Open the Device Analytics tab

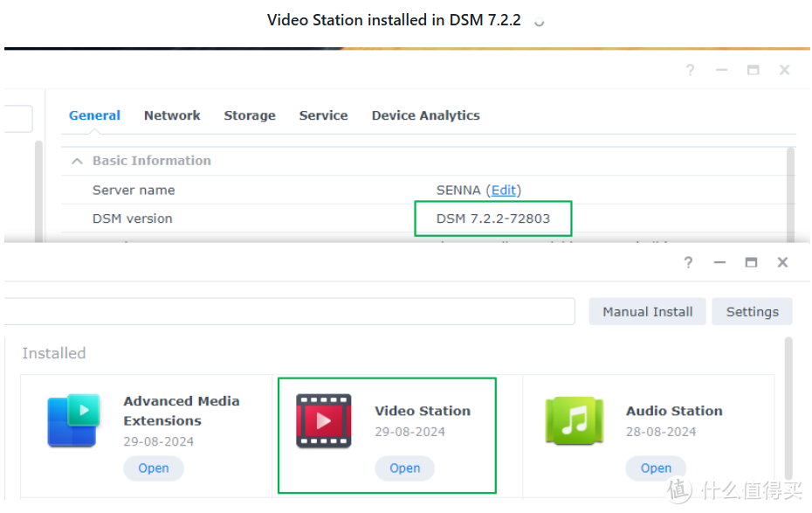pyautogui.click(x=425, y=115)
